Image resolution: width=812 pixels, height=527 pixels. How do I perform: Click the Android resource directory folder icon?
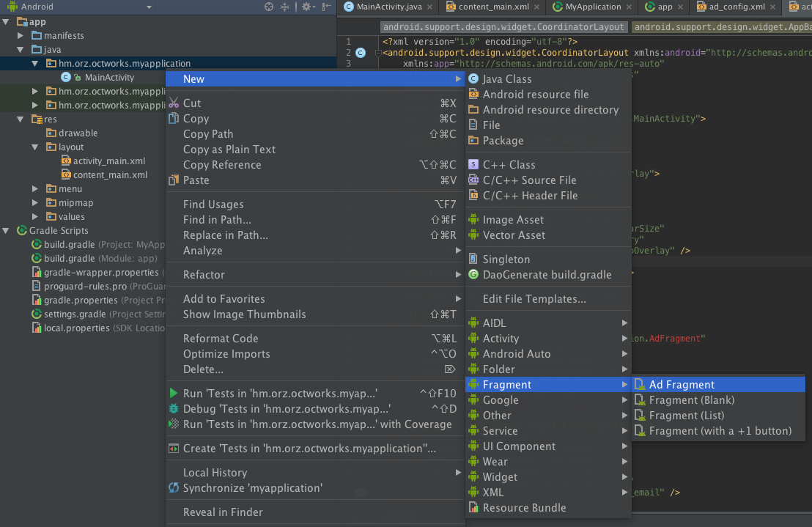(x=473, y=110)
